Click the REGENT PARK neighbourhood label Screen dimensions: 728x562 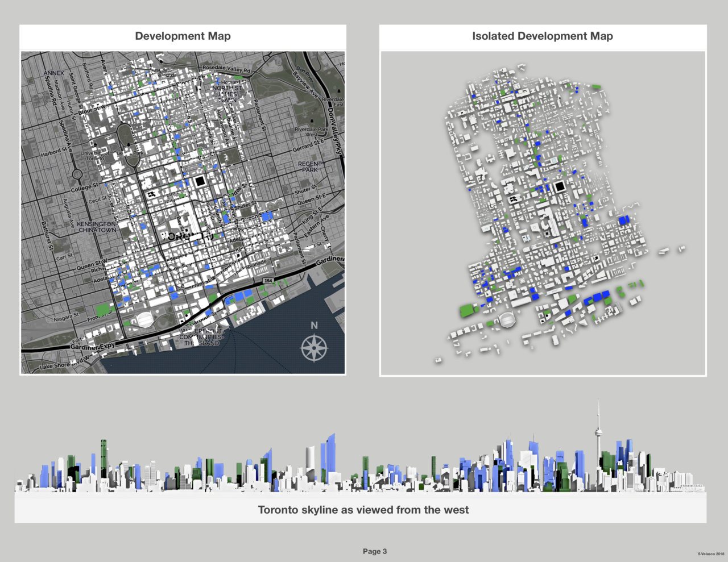[x=310, y=166]
